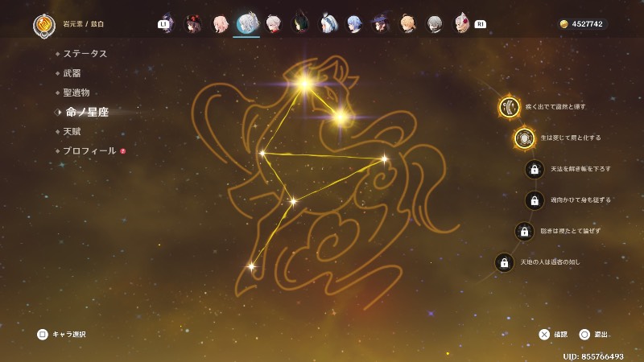Click the Mora coin icon
Image resolution: width=644 pixels, height=362 pixels.
point(564,24)
